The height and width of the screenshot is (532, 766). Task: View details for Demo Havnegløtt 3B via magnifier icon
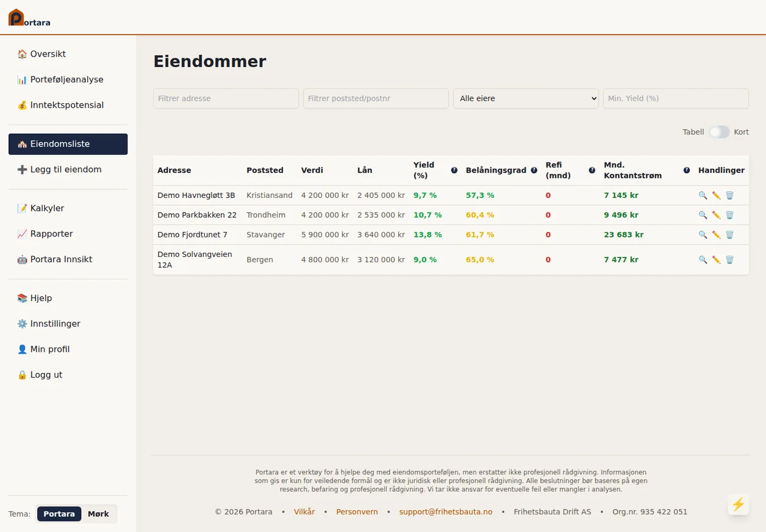point(702,196)
